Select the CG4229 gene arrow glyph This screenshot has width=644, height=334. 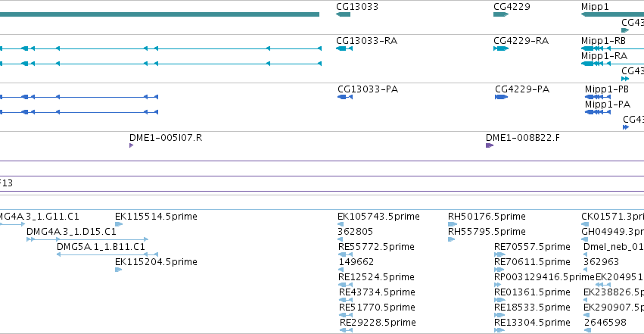501,15
